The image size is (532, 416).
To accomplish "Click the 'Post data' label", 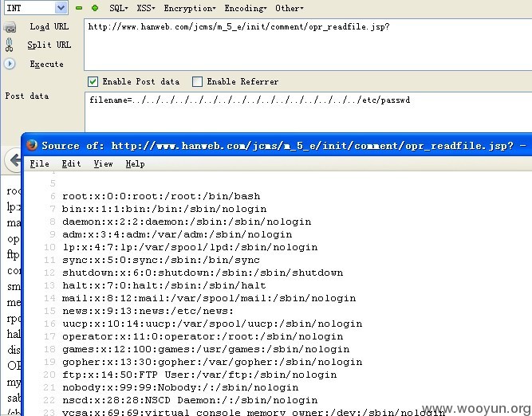I will pos(27,96).
